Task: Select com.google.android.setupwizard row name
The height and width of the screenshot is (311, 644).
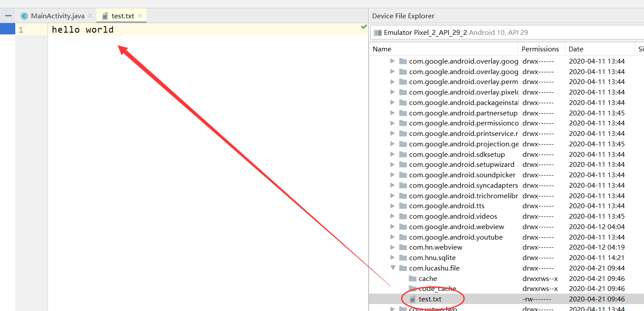Action: [462, 165]
